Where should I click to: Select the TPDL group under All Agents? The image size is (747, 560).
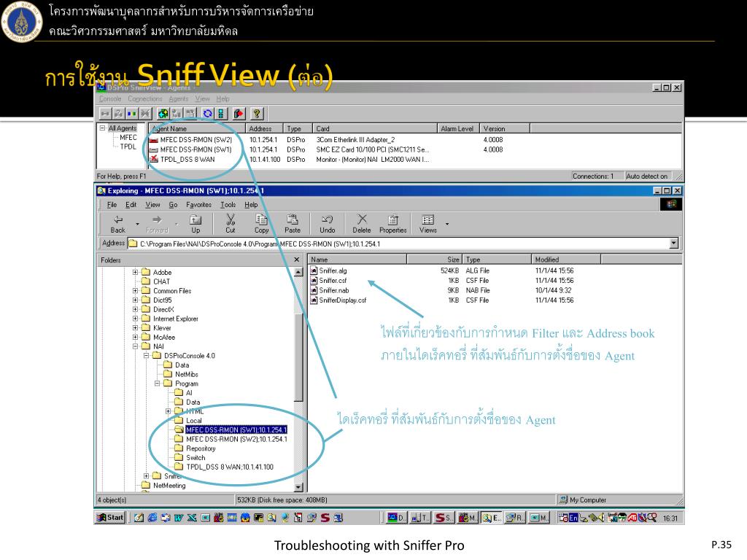pos(128,147)
